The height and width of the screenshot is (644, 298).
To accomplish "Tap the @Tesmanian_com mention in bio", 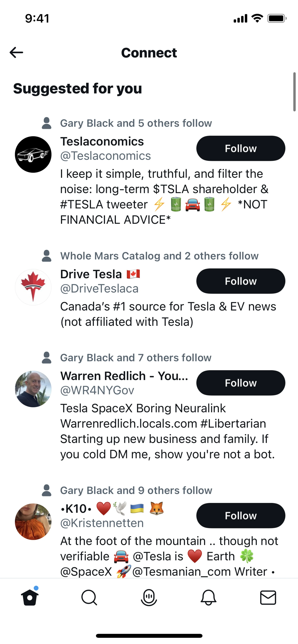I will pyautogui.click(x=200, y=572).
